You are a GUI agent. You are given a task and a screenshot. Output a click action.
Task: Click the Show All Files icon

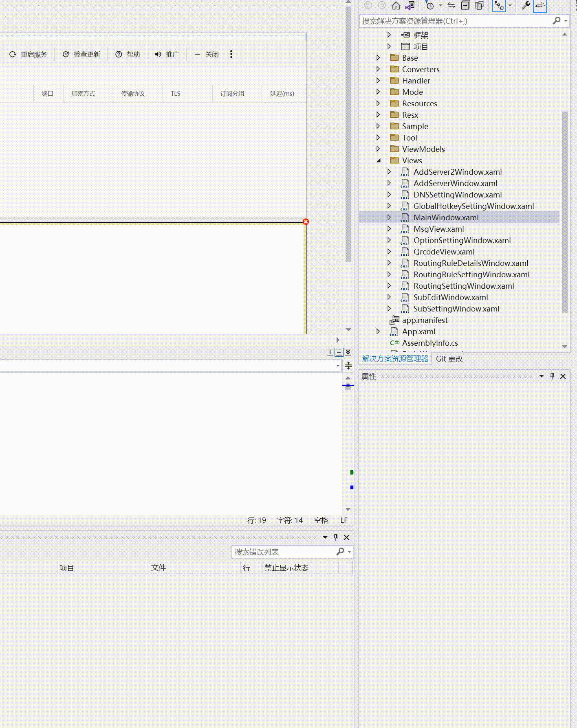pyautogui.click(x=479, y=5)
